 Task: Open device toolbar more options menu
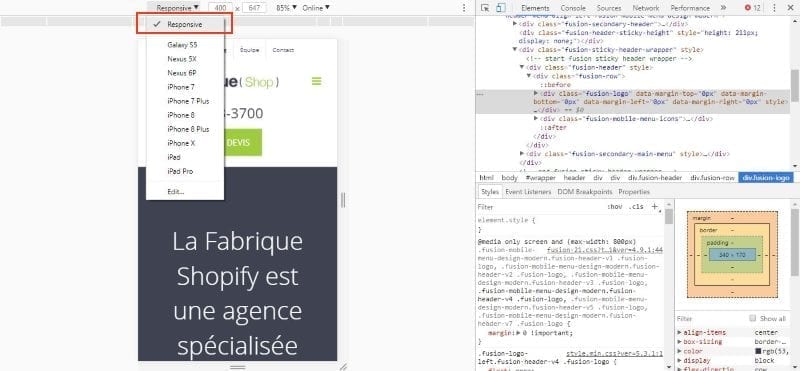(464, 8)
